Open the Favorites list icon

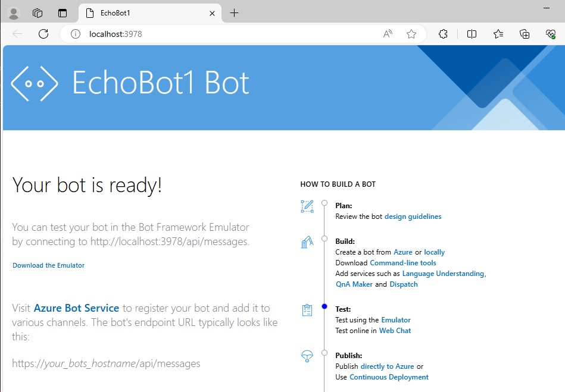(x=498, y=34)
